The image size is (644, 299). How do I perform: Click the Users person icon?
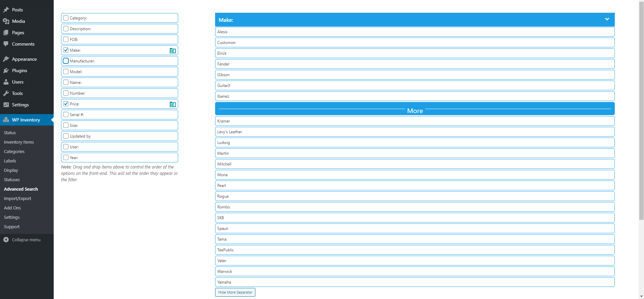click(6, 82)
